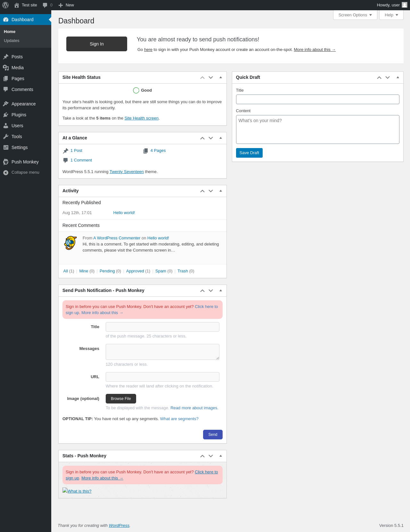
Task: Click the Pages icon in sidebar
Action: [x=6, y=79]
